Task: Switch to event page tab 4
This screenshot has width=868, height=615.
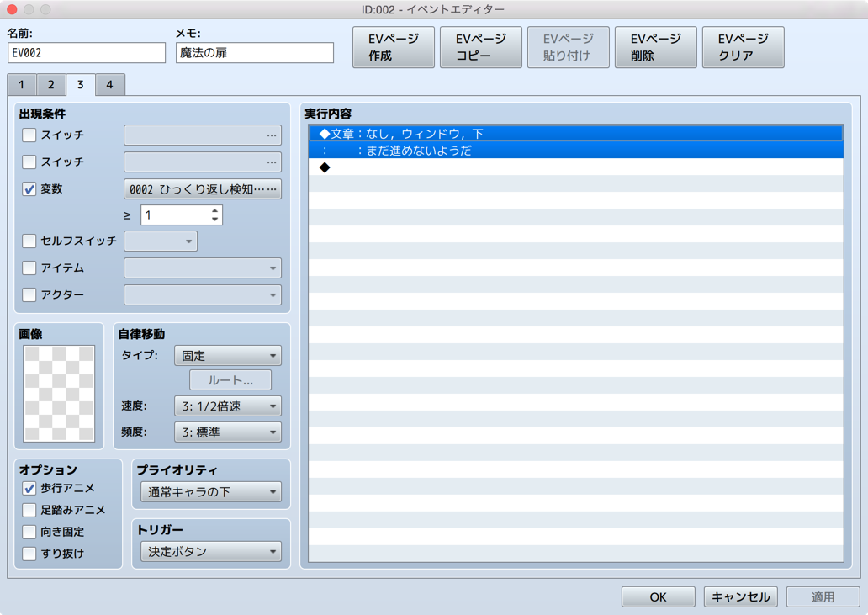Action: 110,84
